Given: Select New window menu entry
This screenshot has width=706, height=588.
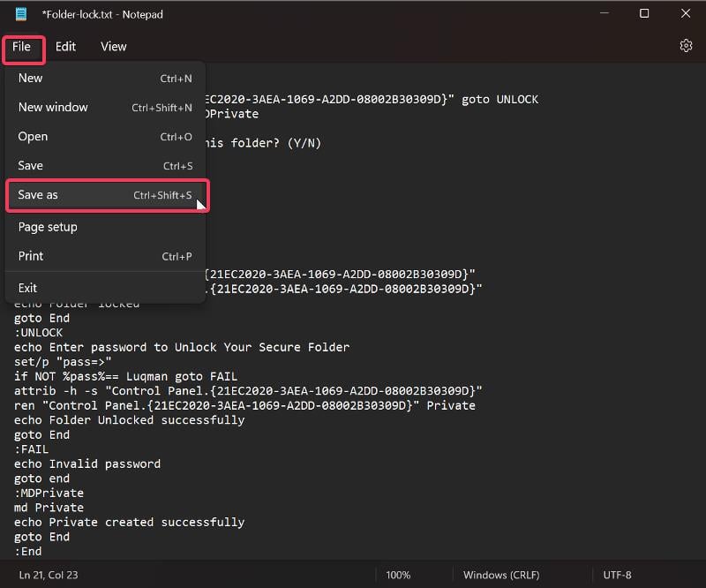Looking at the screenshot, I should (53, 108).
